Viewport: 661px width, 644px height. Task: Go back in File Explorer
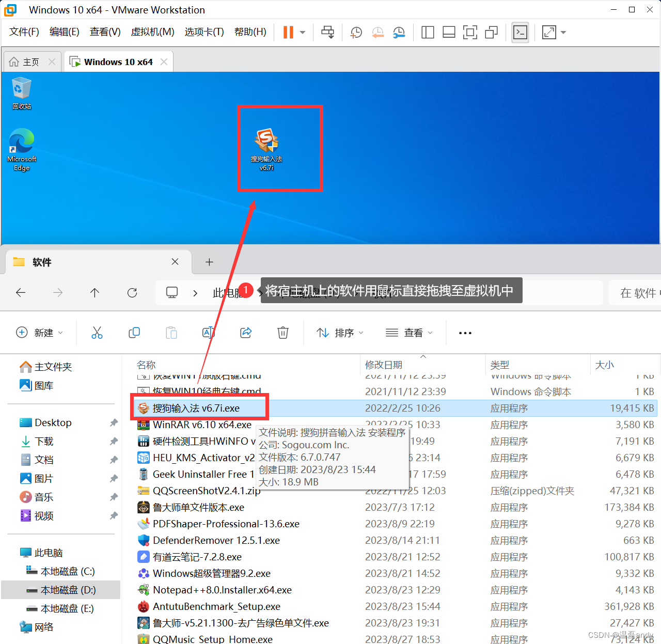21,293
